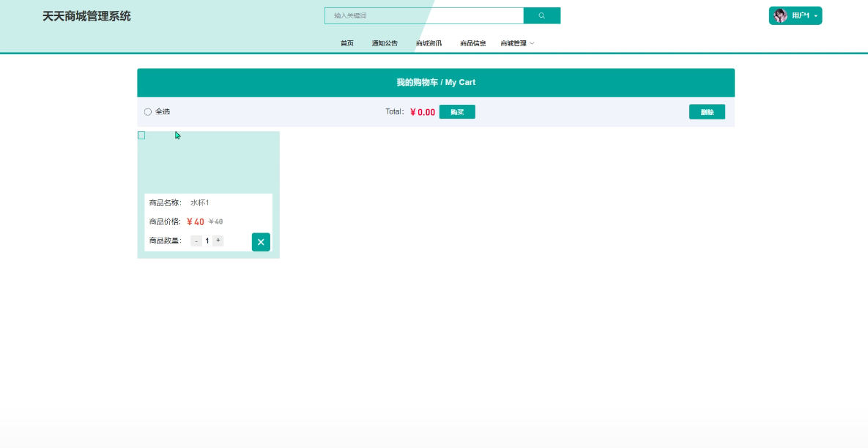Viewport: 868px width, 448px height.
Task: Click the 用户1 avatar picture
Action: pyautogui.click(x=780, y=15)
